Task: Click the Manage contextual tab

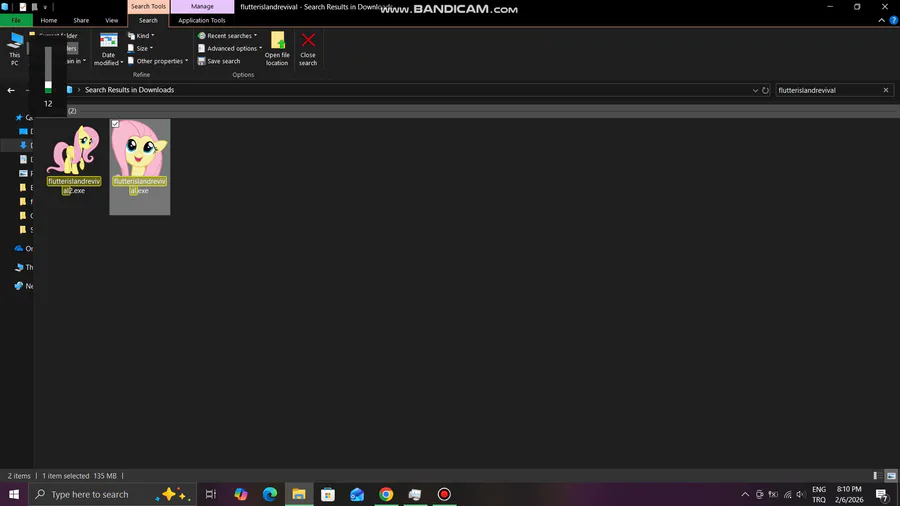Action: pyautogui.click(x=202, y=6)
